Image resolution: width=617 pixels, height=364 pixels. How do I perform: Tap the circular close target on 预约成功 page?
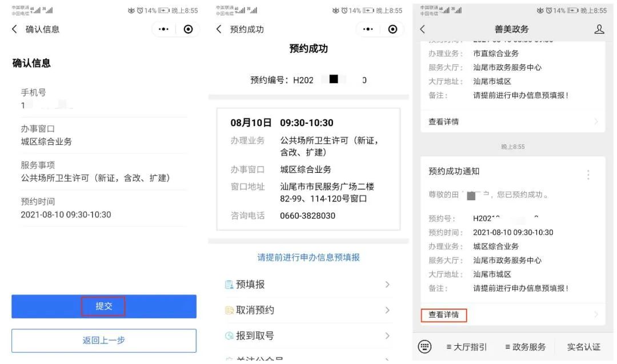tap(392, 29)
